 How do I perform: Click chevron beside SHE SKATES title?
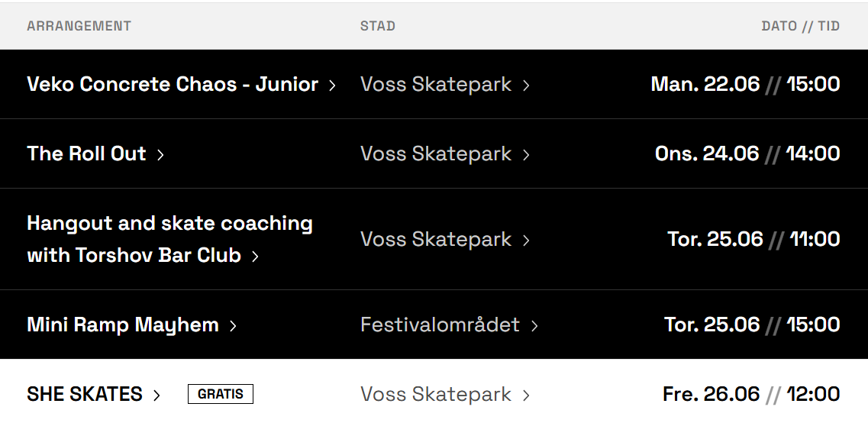(156, 396)
